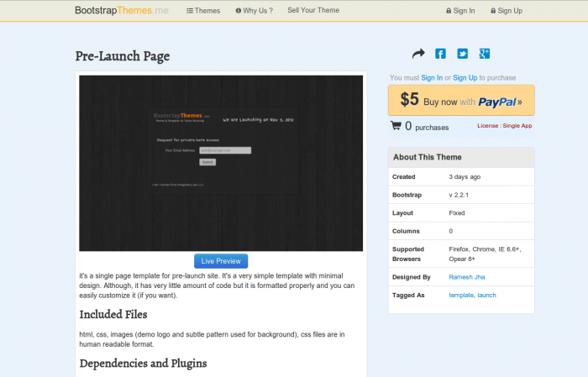Click the shopping cart purchases icon
Image resolution: width=588 pixels, height=377 pixels.
pyautogui.click(x=396, y=127)
